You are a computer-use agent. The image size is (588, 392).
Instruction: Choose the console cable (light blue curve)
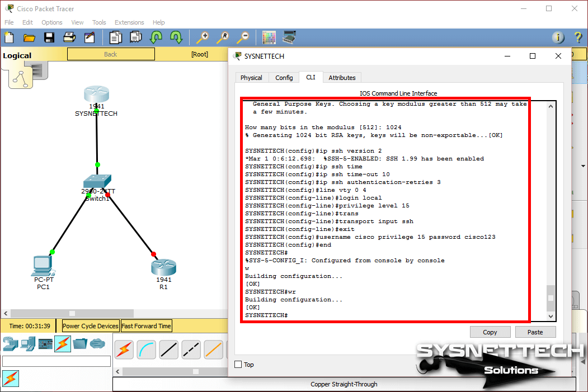(147, 350)
